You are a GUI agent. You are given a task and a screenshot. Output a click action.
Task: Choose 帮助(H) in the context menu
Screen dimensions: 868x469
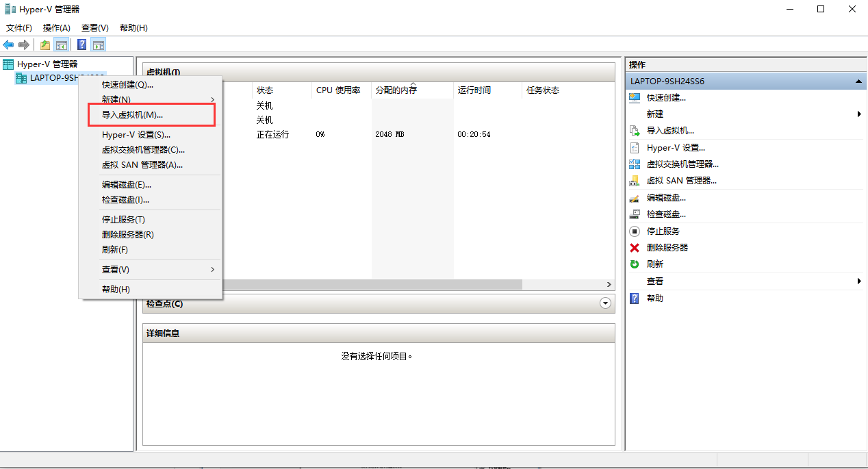coord(151,290)
